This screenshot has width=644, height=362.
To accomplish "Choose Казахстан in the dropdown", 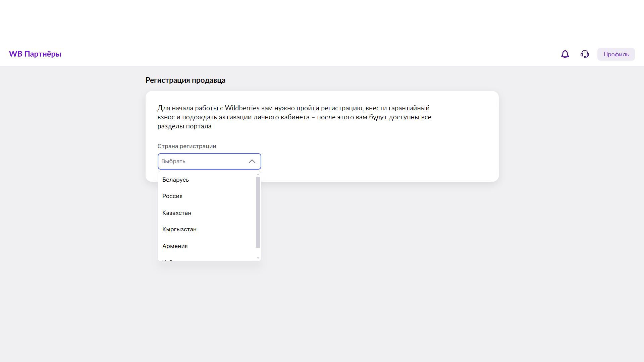I will (x=207, y=213).
